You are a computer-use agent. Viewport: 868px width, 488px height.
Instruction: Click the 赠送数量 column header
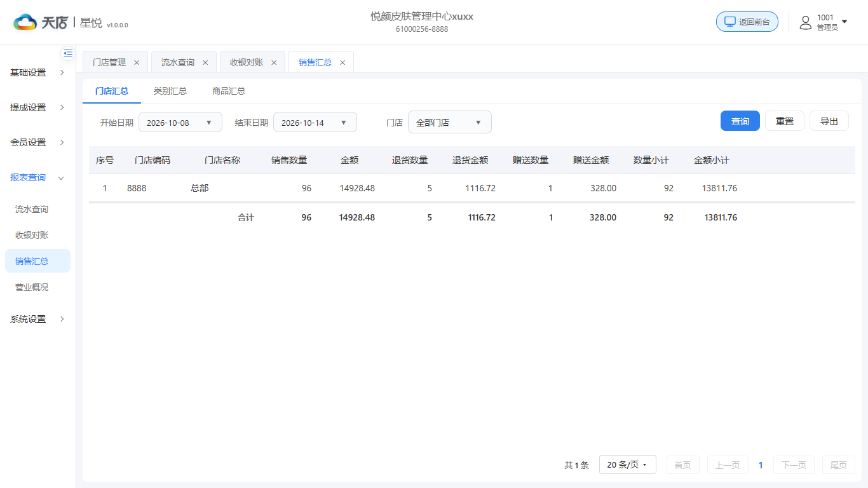pos(531,160)
